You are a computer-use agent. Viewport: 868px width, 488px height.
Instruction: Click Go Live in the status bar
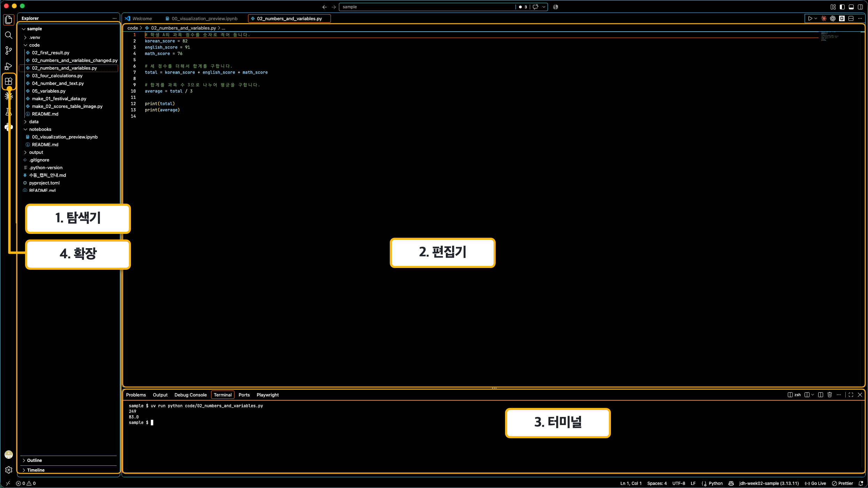click(815, 483)
